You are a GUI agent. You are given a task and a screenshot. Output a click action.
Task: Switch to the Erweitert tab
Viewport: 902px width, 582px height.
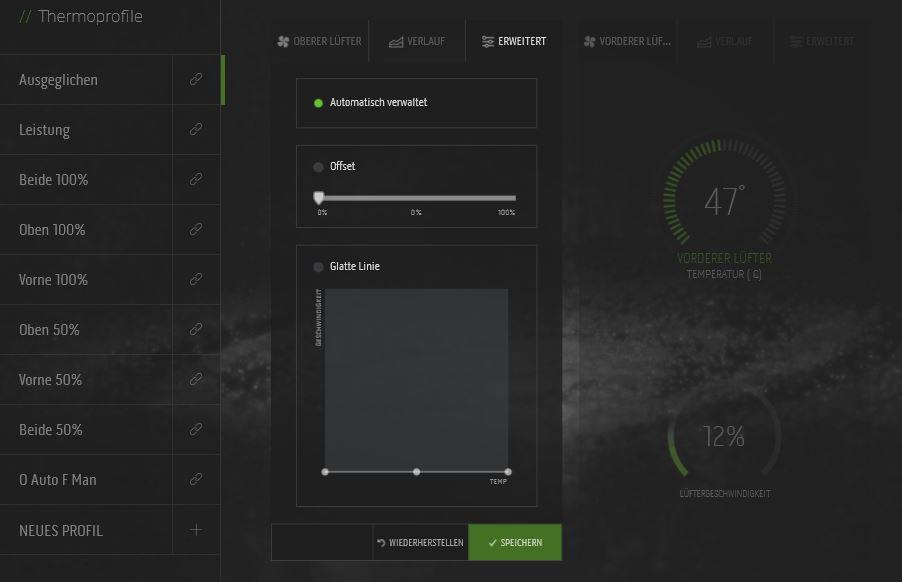click(x=514, y=42)
